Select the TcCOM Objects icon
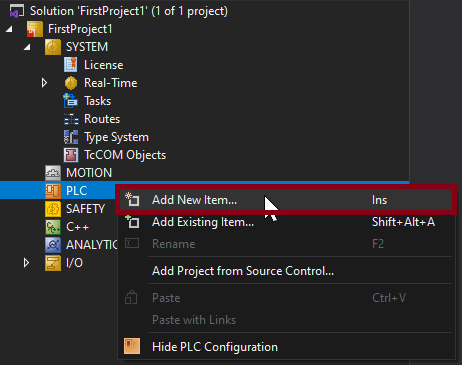462x365 pixels. point(71,155)
